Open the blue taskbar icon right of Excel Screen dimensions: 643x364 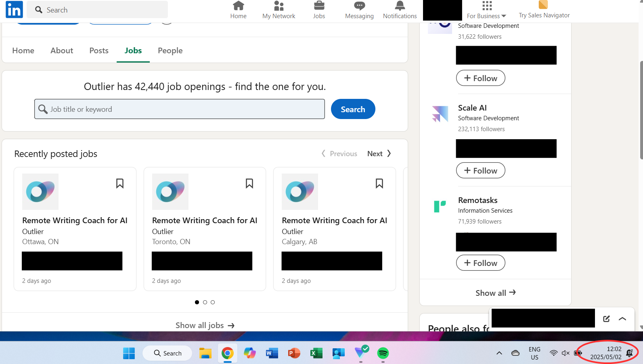[339, 353]
